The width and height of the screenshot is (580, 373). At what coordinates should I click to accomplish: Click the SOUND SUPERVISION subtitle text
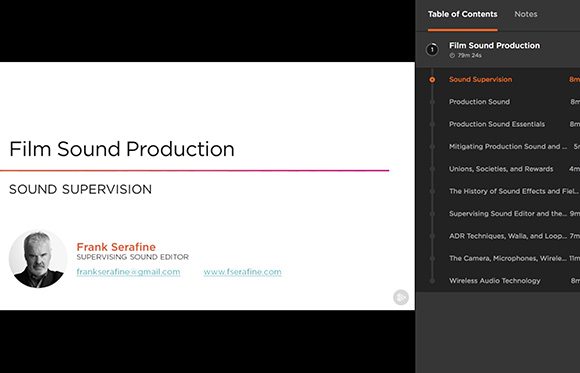80,189
